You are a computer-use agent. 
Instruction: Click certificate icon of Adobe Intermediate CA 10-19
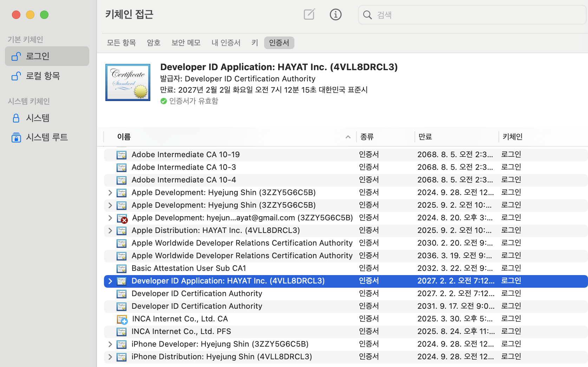(x=122, y=155)
